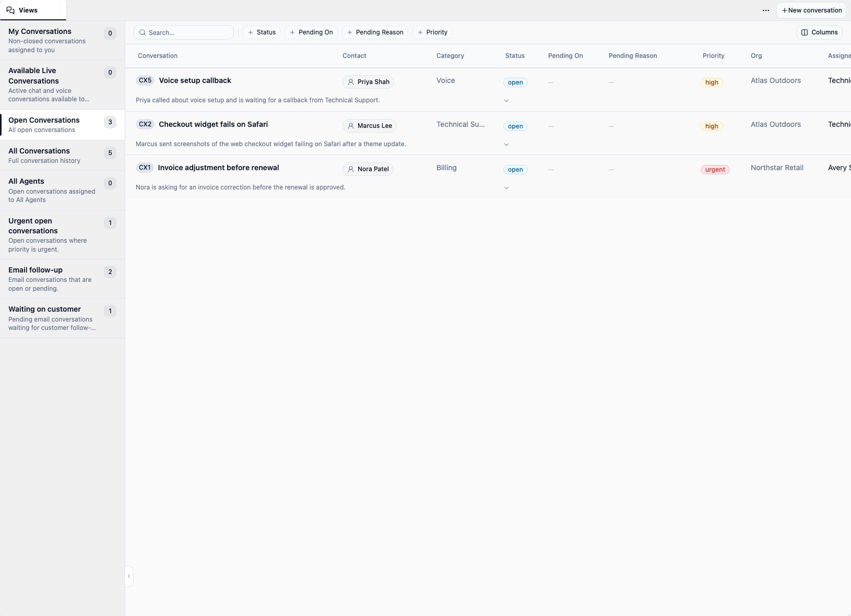Click Atlas Outdoors in CX5 row
The width and height of the screenshot is (851, 616).
[x=776, y=80]
